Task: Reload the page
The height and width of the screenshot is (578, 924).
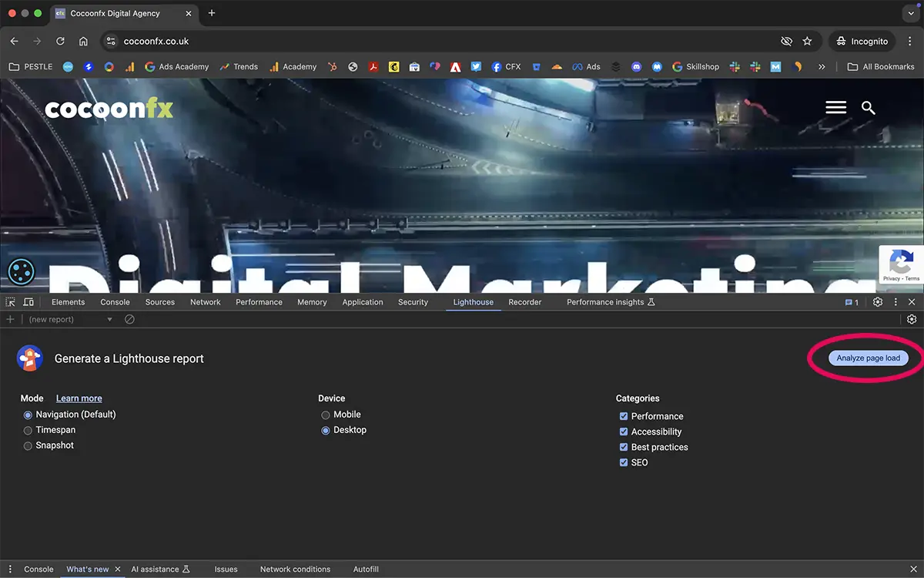Action: [60, 41]
